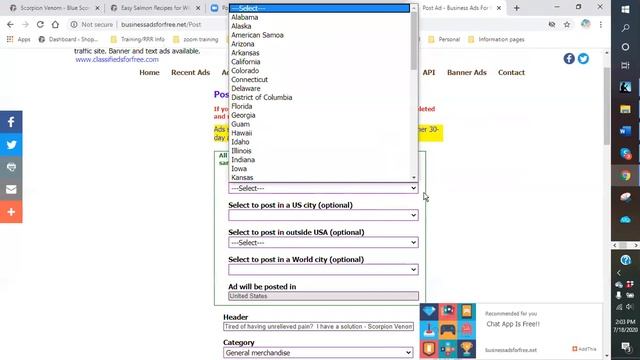Screen dimensions: 640x360
Task: Reload the page with the refresh icon
Action: click(40, 24)
